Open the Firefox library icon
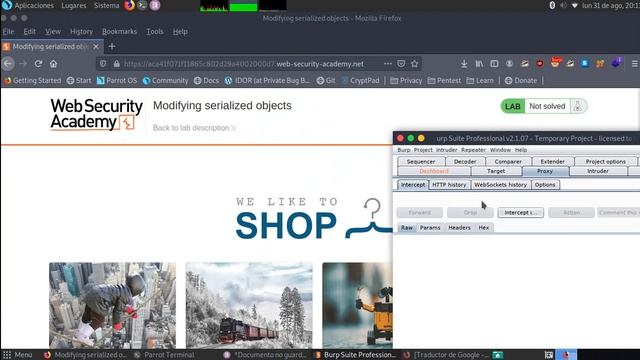This screenshot has width=640, height=360. coord(479,64)
